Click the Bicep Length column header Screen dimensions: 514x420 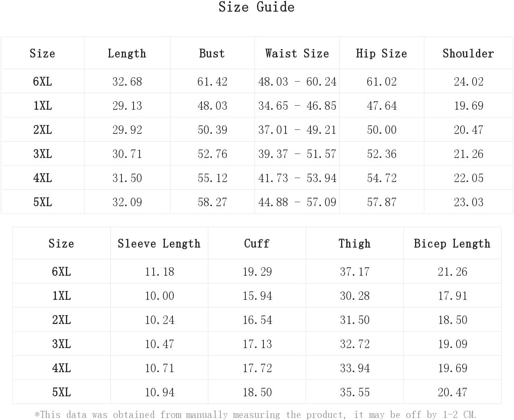(x=452, y=244)
